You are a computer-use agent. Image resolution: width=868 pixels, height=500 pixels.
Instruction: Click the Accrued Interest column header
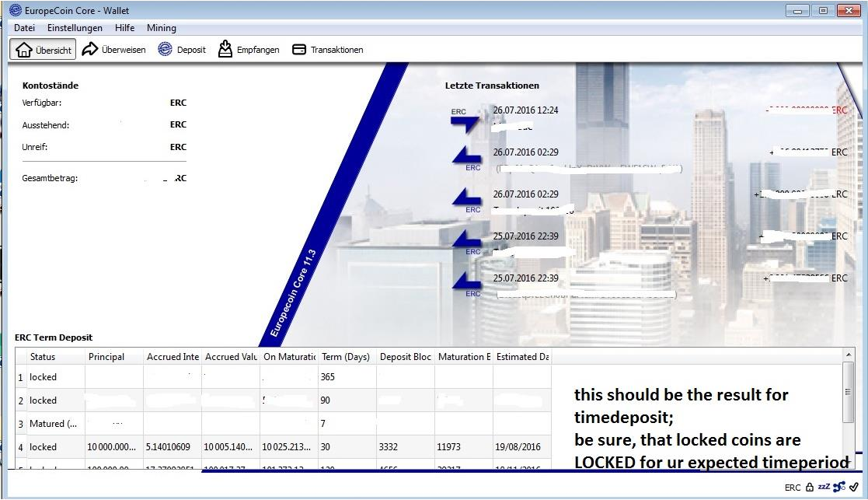pyautogui.click(x=173, y=357)
